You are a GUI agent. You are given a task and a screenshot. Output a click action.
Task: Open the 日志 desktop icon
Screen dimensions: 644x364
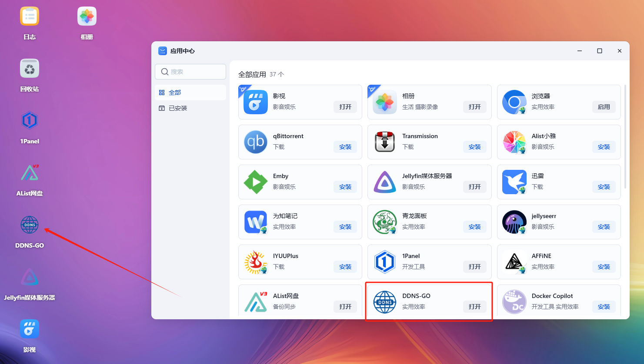click(30, 17)
